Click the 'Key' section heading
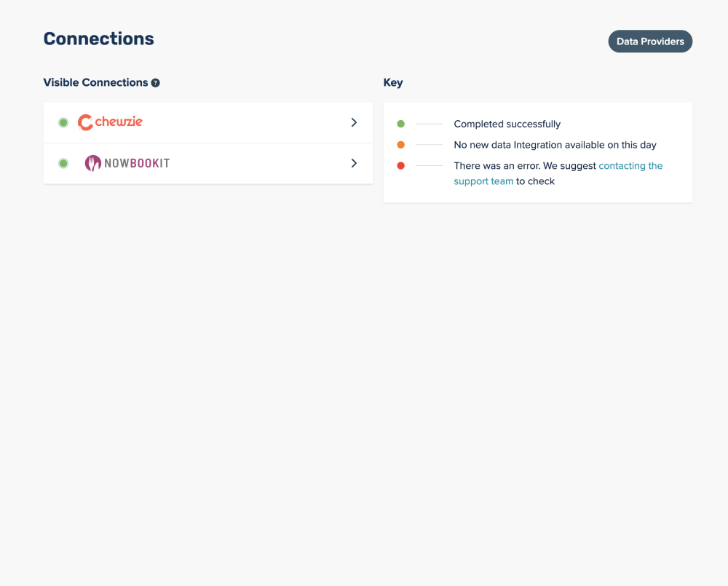 click(393, 83)
